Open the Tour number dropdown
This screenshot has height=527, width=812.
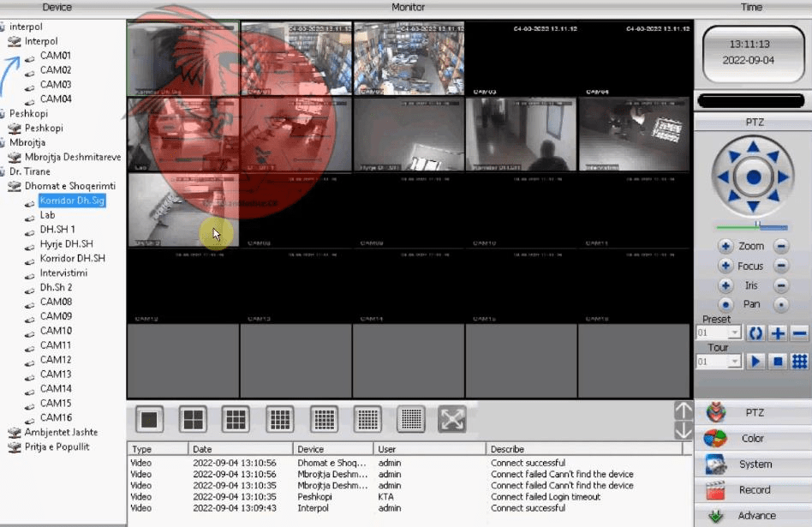click(x=734, y=362)
